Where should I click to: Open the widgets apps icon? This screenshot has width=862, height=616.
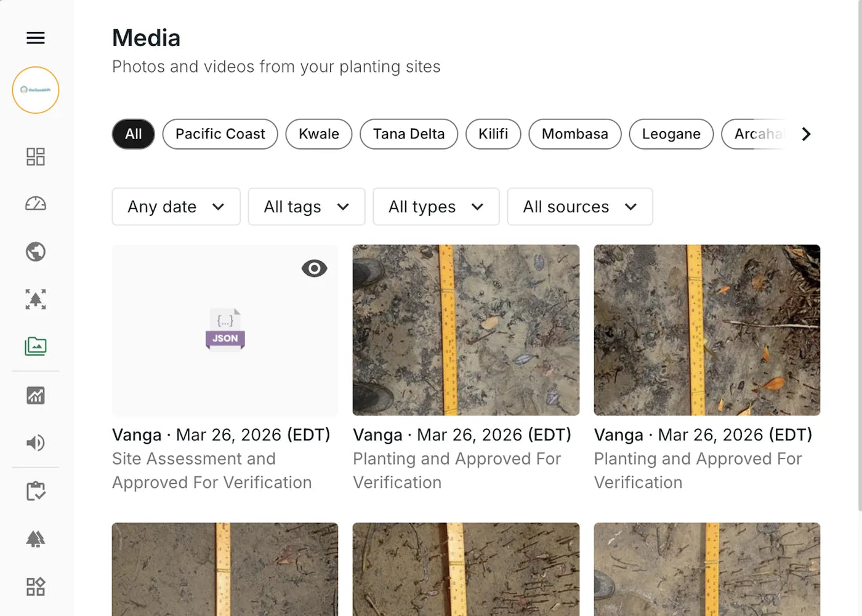click(x=36, y=586)
